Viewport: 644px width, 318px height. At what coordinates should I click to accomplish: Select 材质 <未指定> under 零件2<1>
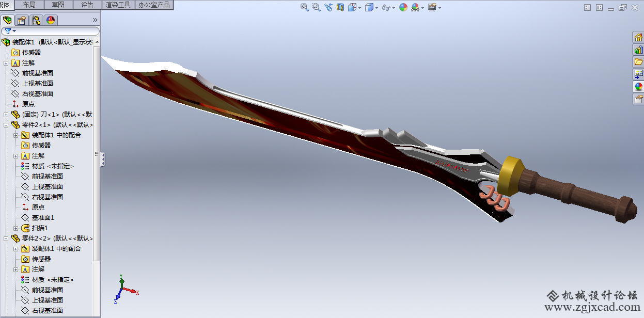tap(48, 166)
